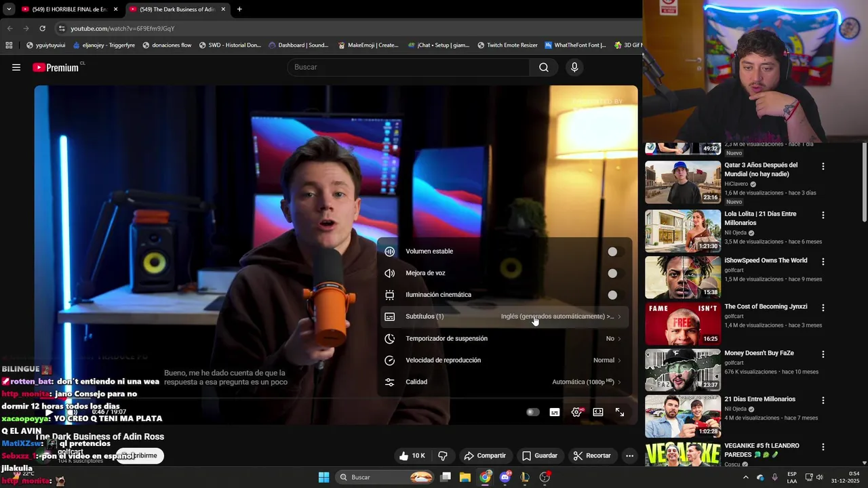
Task: Click the Iluminación cinemática icon
Action: (x=389, y=295)
